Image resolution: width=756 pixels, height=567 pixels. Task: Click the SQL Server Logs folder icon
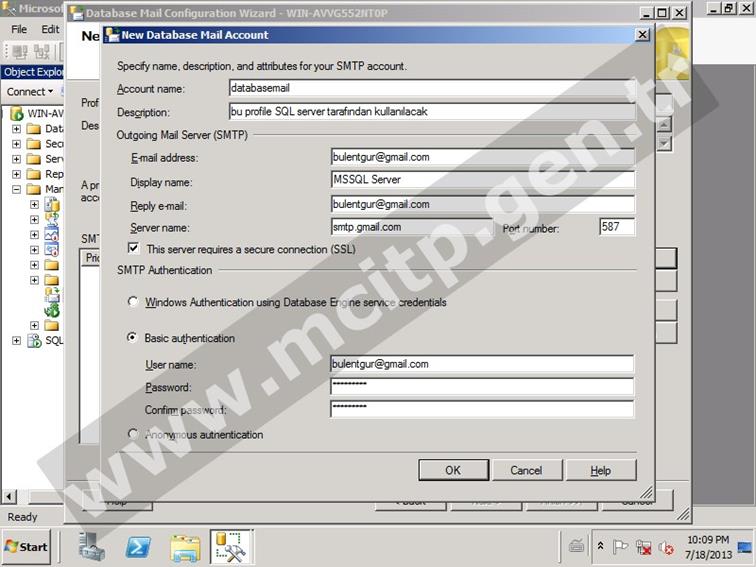(x=52, y=280)
